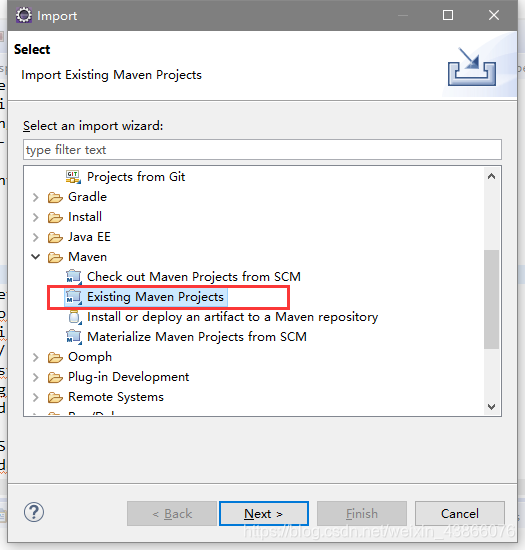The image size is (525, 550).
Task: Select the Java EE label
Action: [89, 237]
